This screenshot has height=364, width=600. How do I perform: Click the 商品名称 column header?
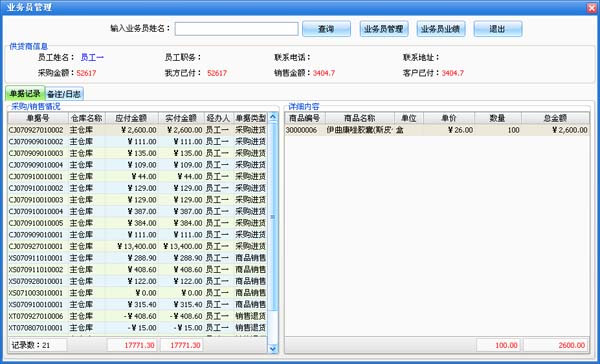point(360,118)
